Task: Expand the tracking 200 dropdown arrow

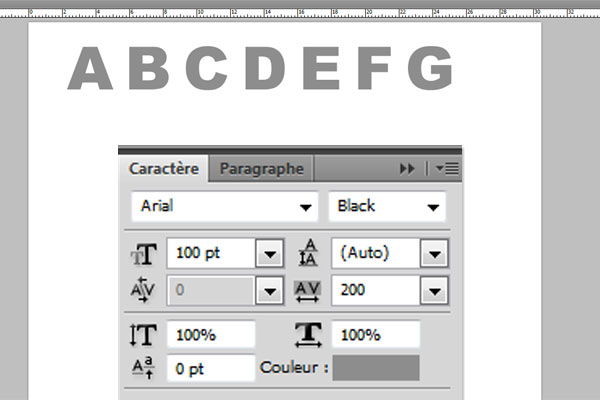Action: (434, 291)
